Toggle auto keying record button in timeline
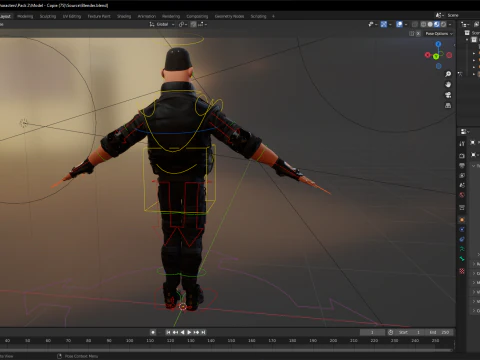Screen dimensions: 480x360 (x=153, y=332)
